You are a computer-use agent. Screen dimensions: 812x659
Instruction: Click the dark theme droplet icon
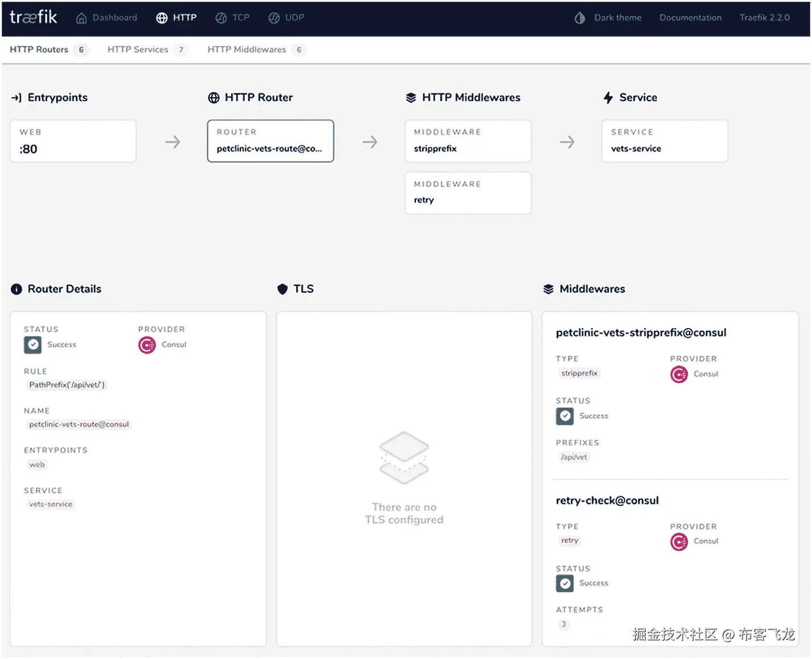click(580, 18)
